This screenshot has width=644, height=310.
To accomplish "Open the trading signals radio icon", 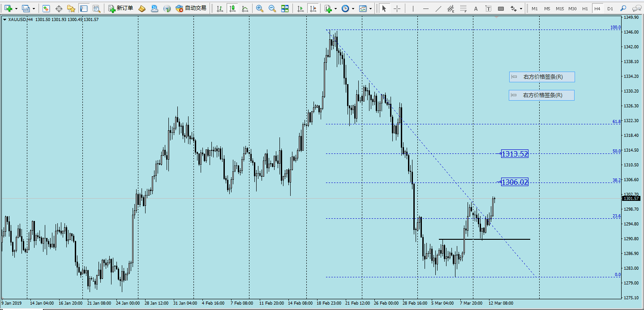I will [167, 8].
